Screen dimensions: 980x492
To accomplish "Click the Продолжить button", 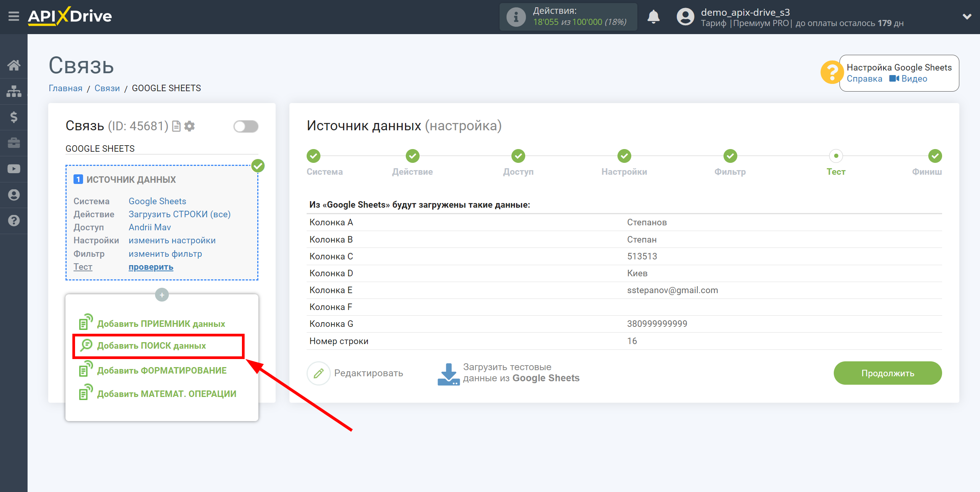I will pos(888,373).
